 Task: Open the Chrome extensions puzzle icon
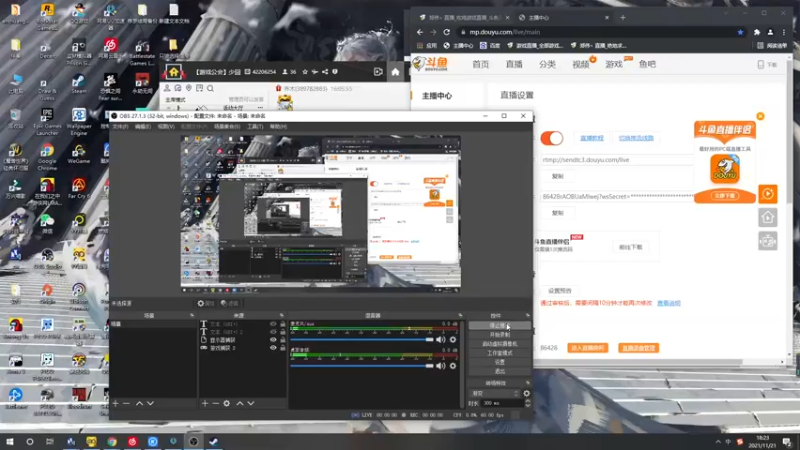click(757, 32)
